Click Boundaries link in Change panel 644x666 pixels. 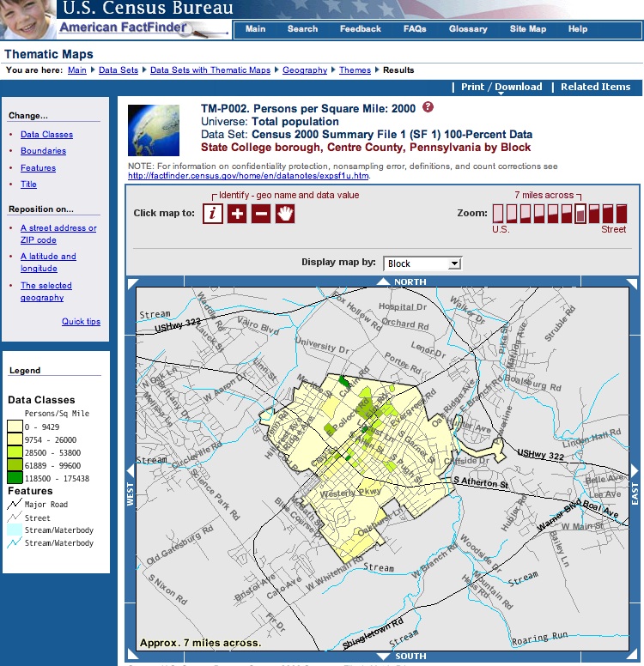[x=43, y=151]
